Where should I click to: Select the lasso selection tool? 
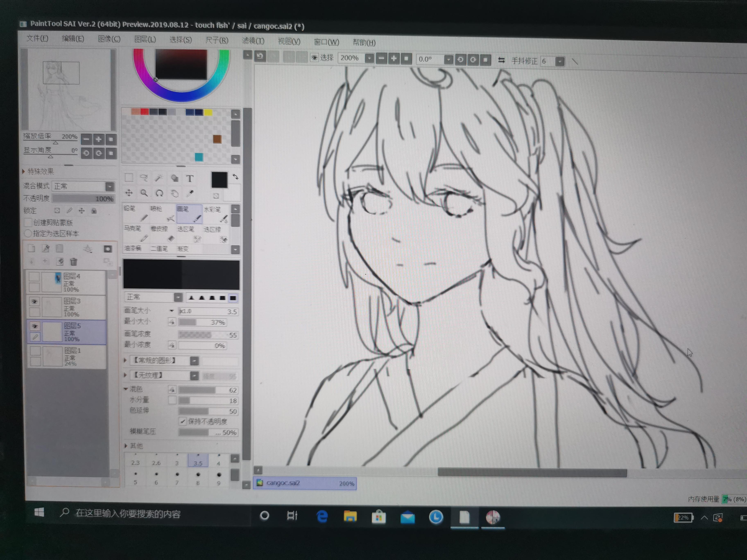click(144, 177)
